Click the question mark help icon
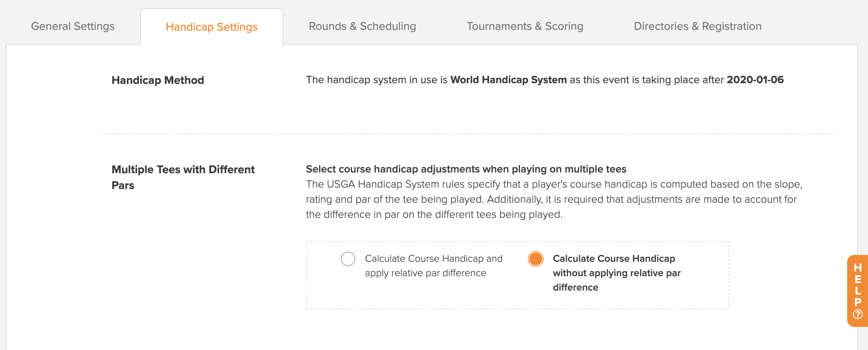 [x=858, y=314]
